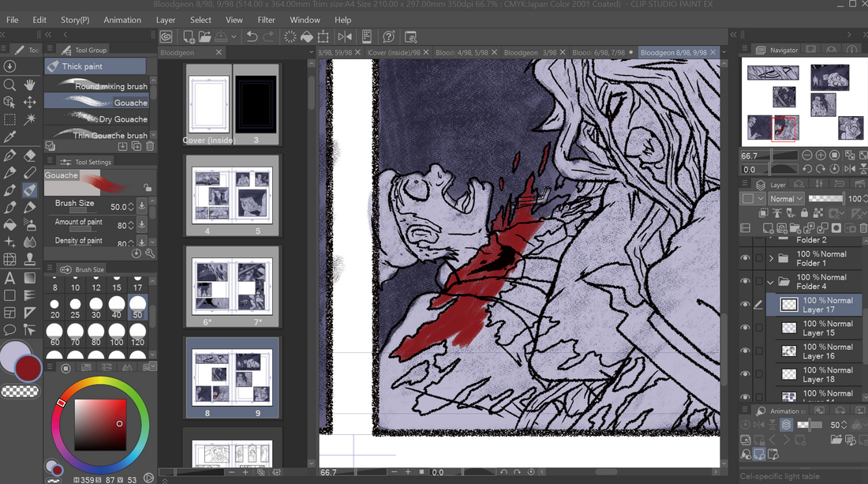Zoom out Navigator minus icon
868x484 pixels.
807,155
